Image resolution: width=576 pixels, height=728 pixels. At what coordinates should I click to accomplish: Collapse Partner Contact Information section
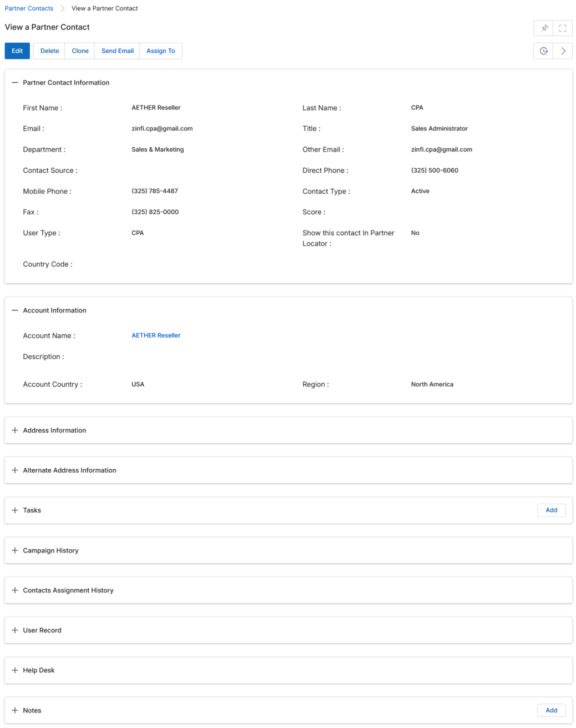point(15,83)
